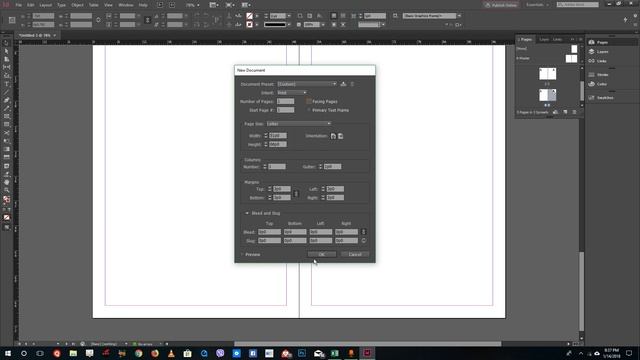This screenshot has width=640, height=360.
Task: Open the Page Size dropdown
Action: [x=298, y=124]
